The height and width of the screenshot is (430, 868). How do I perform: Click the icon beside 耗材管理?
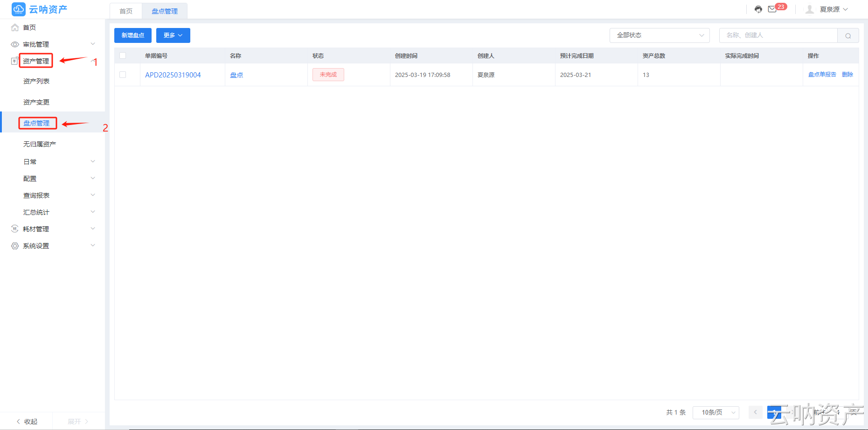[15, 229]
